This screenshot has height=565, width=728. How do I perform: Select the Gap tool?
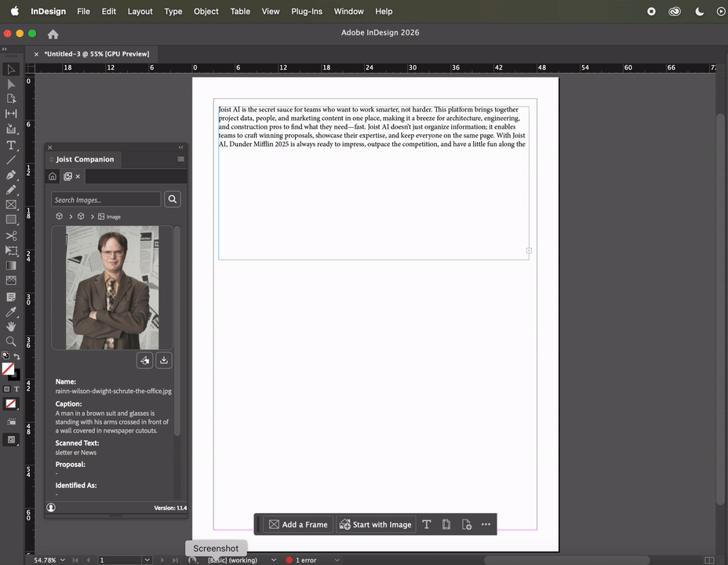[11, 114]
